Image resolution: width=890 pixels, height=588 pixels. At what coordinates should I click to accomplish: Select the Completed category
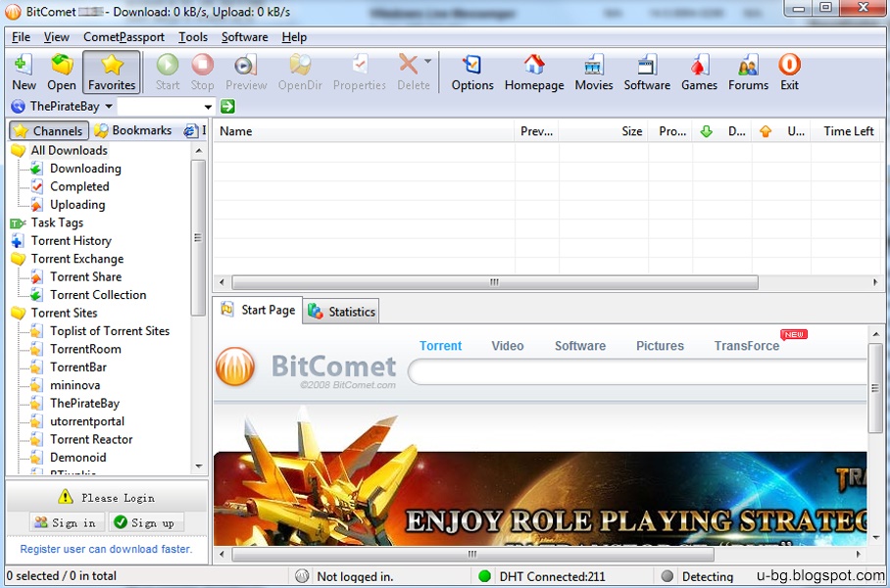(78, 187)
